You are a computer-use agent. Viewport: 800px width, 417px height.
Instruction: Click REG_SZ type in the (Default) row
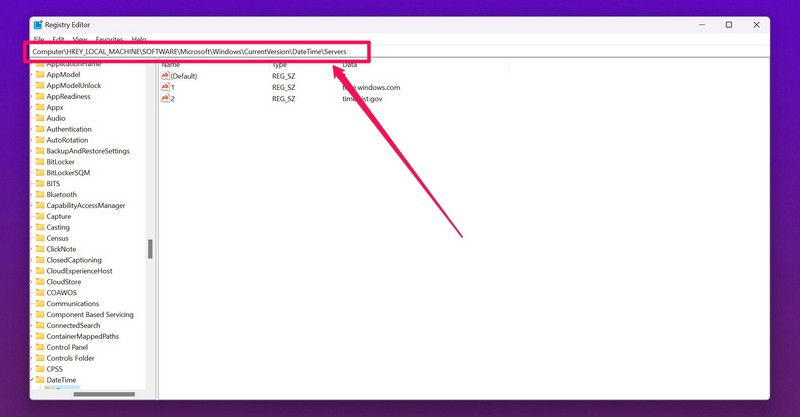[284, 76]
